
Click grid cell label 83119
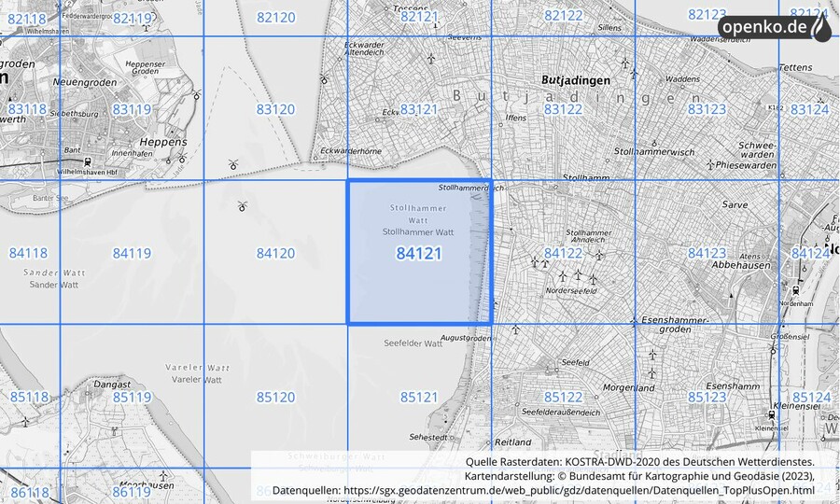coord(132,109)
